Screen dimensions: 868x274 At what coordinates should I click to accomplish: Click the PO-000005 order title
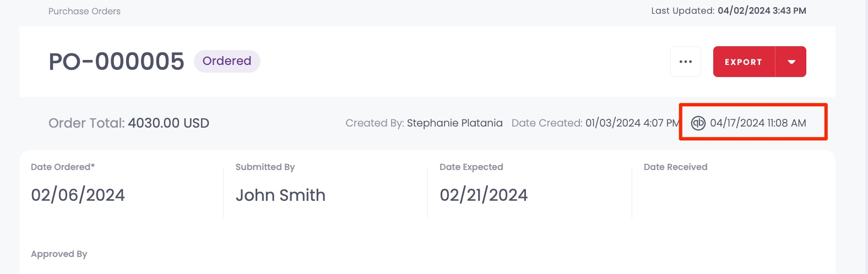[x=116, y=62]
